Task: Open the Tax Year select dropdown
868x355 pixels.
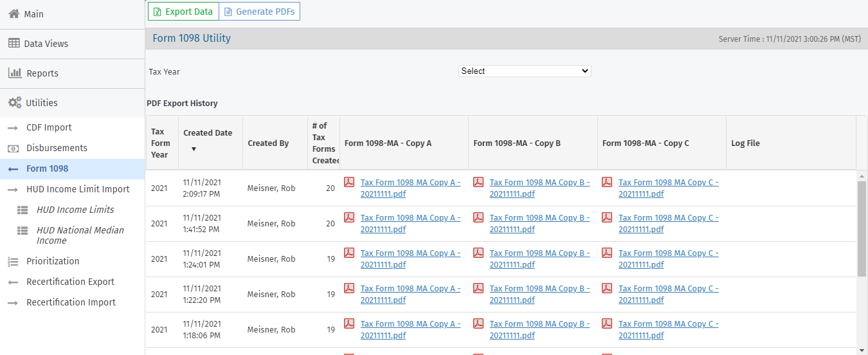Action: [x=525, y=71]
